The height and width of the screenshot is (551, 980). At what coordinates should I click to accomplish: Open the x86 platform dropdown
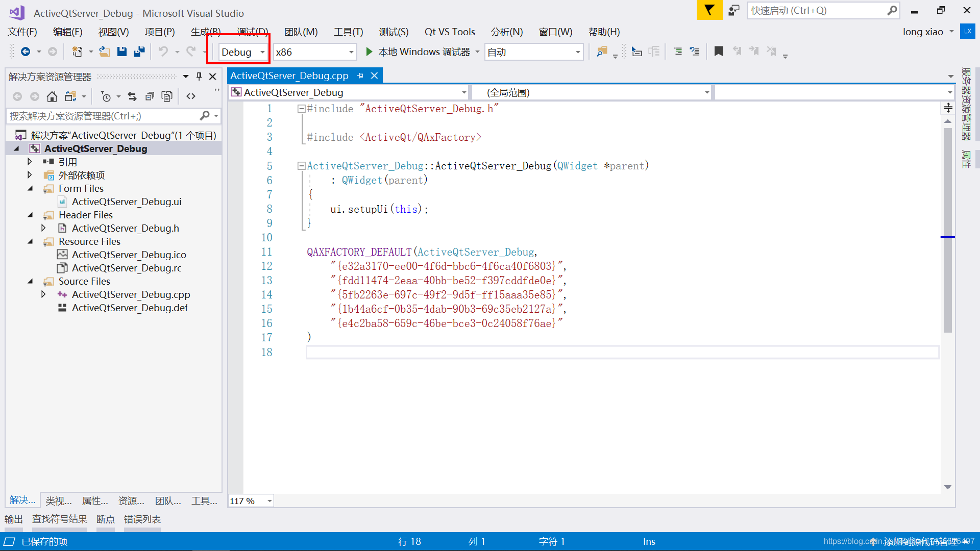[351, 52]
